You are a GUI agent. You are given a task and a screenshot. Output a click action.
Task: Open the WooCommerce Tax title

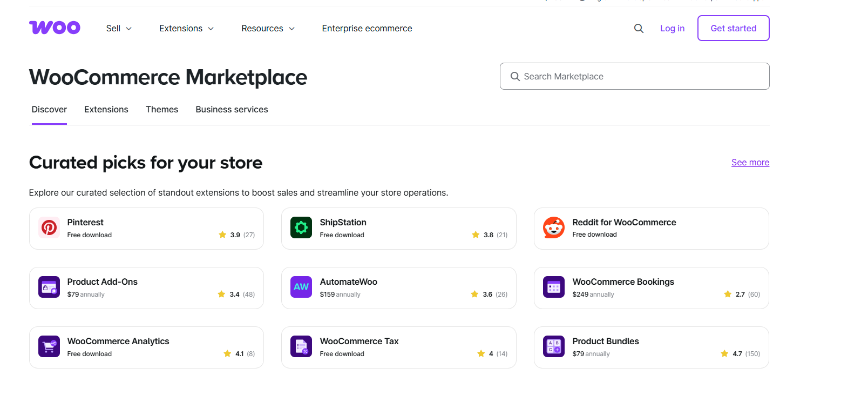click(359, 341)
